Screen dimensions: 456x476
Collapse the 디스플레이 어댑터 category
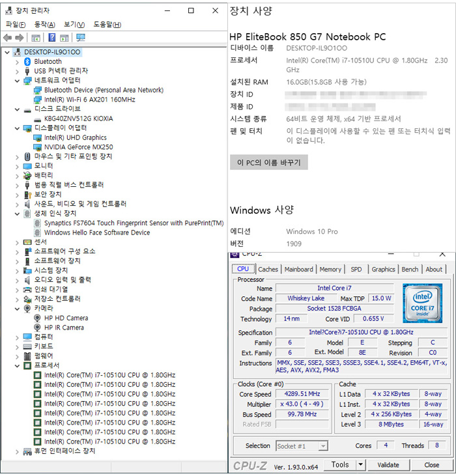click(17, 128)
